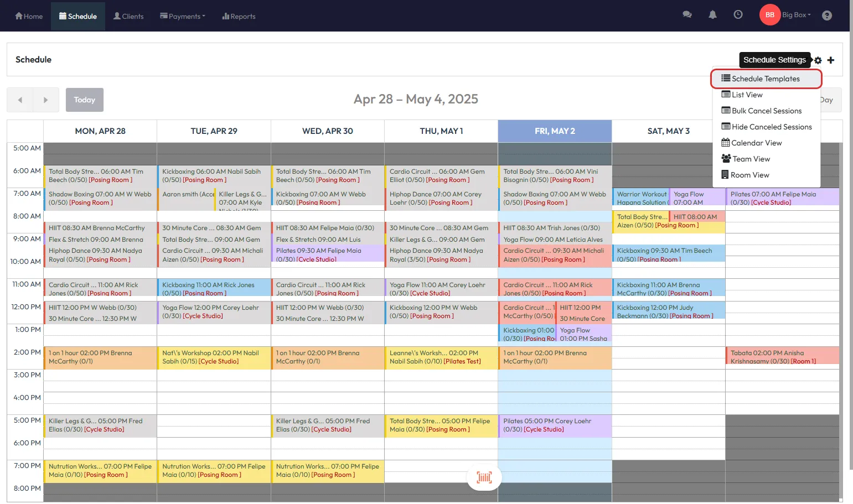The height and width of the screenshot is (504, 853).
Task: Expand the Payments dropdown menu
Action: click(x=183, y=16)
